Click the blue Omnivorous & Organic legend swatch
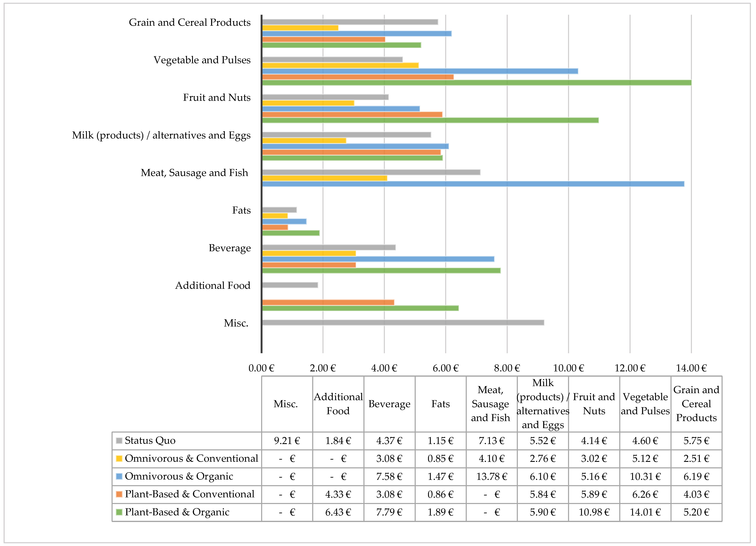This screenshot has height=546, width=756. tap(119, 476)
